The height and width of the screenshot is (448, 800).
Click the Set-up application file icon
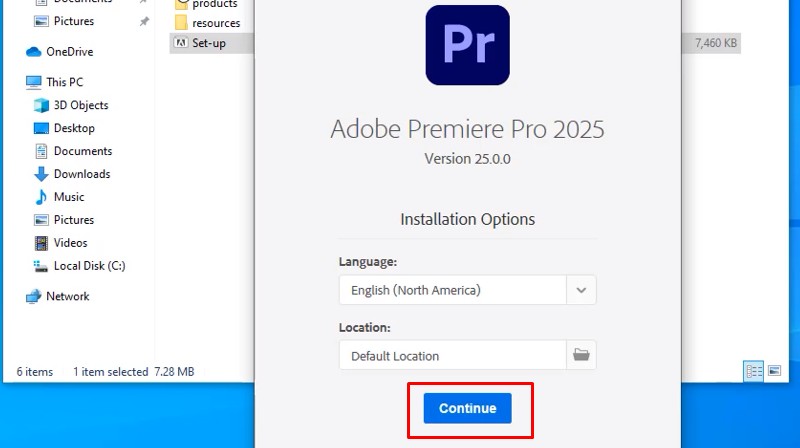coord(181,43)
